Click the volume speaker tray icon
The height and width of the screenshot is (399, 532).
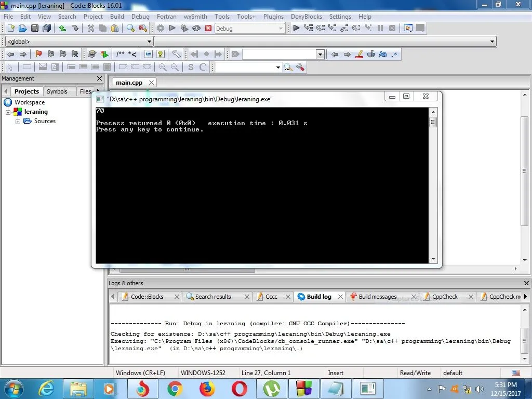(480, 389)
